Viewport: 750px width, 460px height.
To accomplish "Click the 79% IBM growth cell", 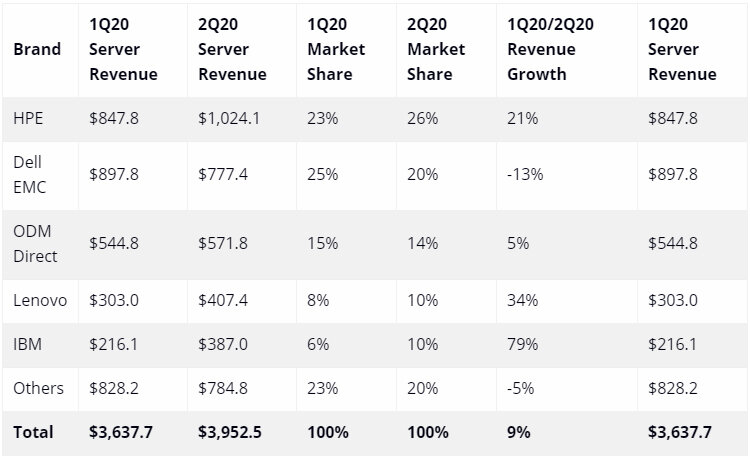I will pyautogui.click(x=522, y=344).
